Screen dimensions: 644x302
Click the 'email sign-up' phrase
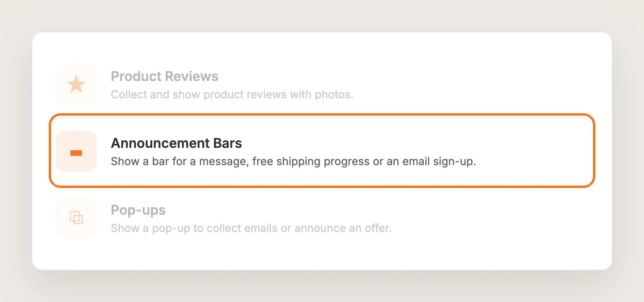(x=438, y=162)
